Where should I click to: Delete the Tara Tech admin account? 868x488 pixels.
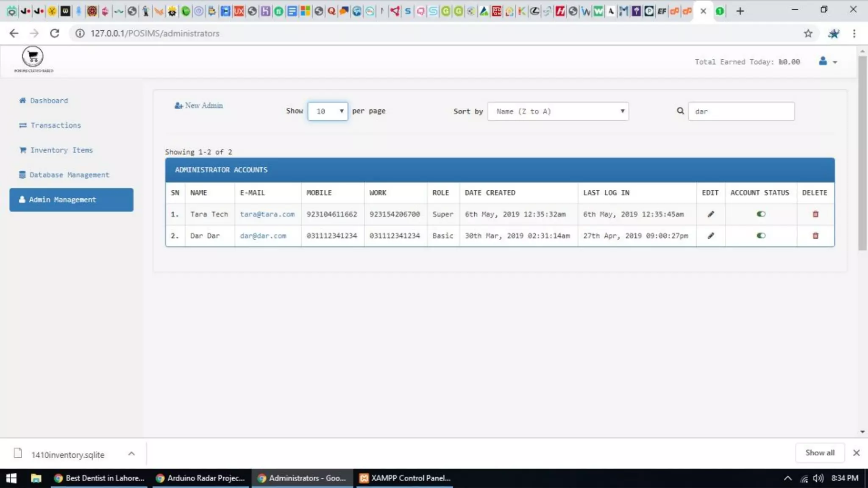click(x=815, y=214)
